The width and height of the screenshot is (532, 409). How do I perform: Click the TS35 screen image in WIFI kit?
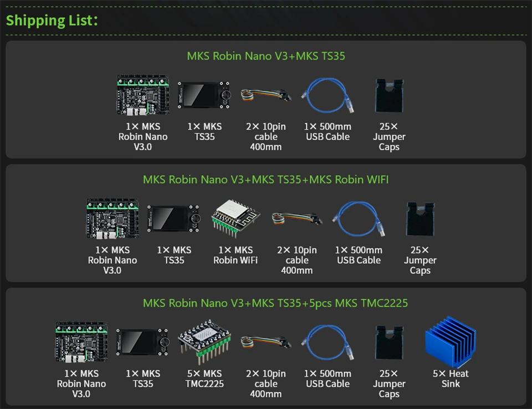(x=173, y=218)
